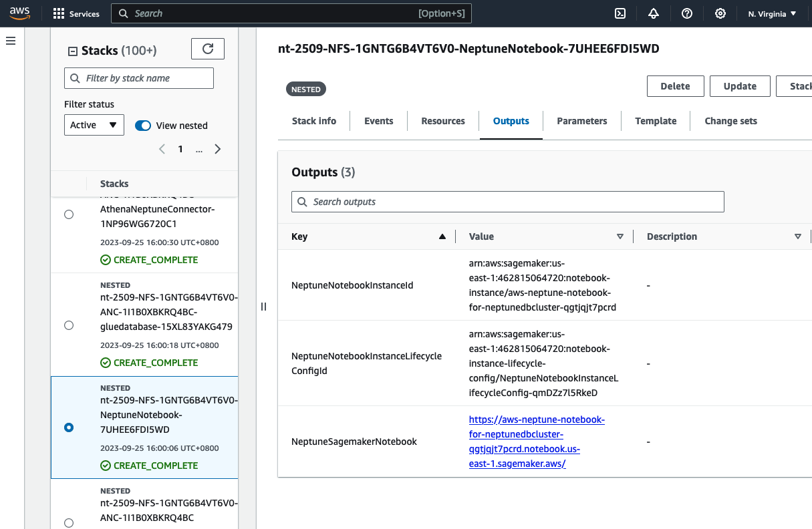The height and width of the screenshot is (529, 812).
Task: Click the NeptuneSagemakerNotebook key cell
Action: click(x=354, y=442)
